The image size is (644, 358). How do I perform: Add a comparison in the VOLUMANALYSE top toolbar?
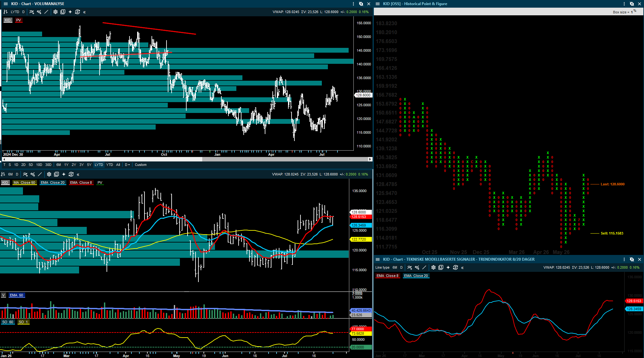point(39,12)
